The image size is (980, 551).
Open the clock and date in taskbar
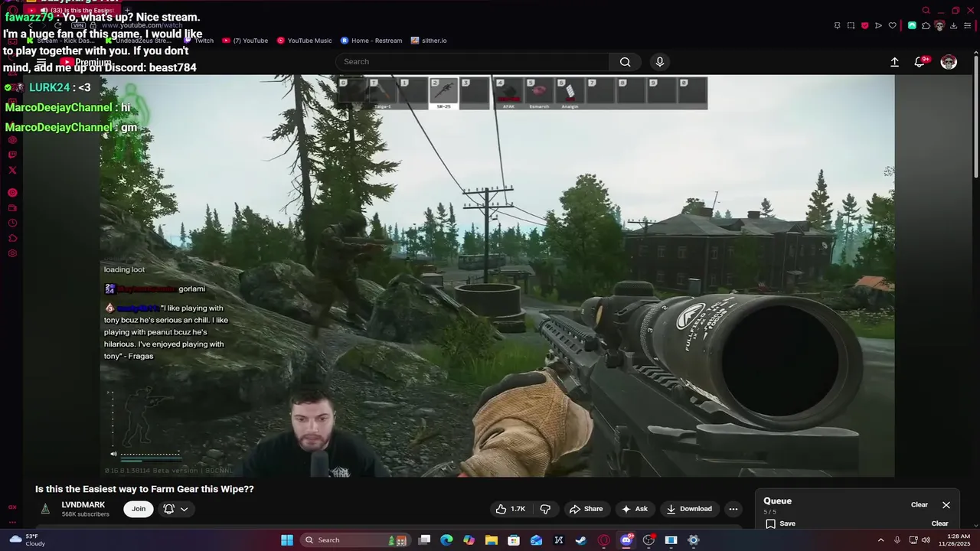click(x=955, y=540)
